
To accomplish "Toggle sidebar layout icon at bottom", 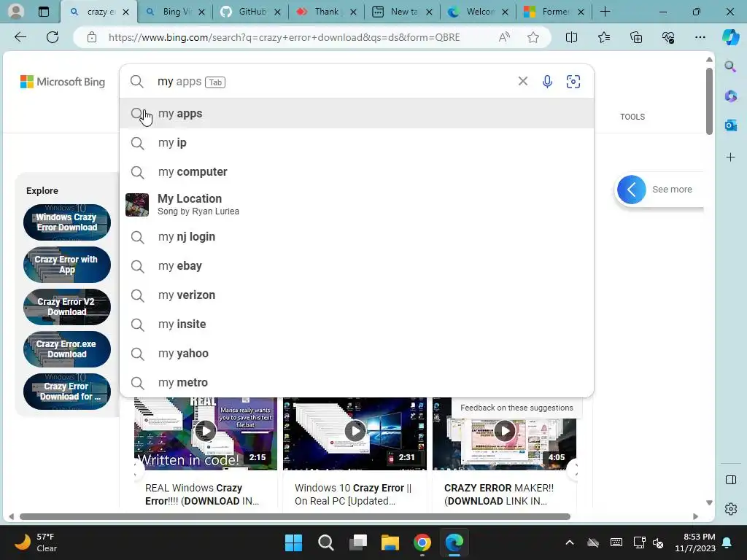I will [x=730, y=480].
